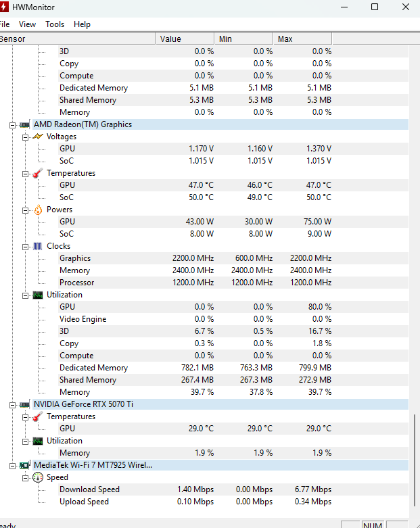Click the Value column header
Viewport: 420px width, 528px height.
point(185,39)
